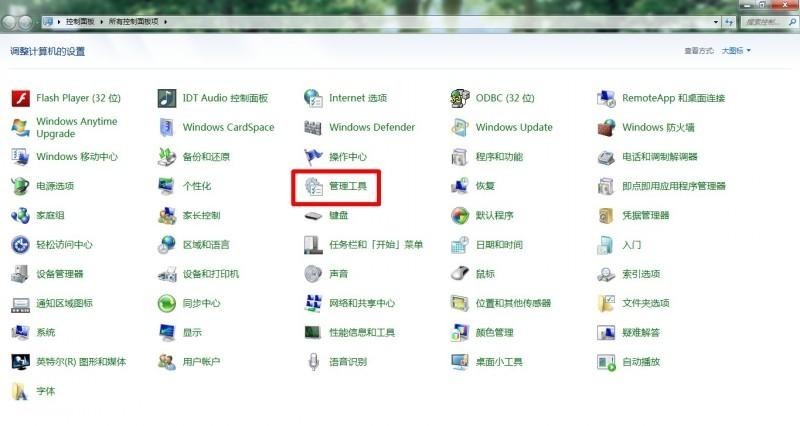Screen dimensions: 800x426
Task: Open 任务栏和「开始」菜单 link
Action: click(376, 245)
